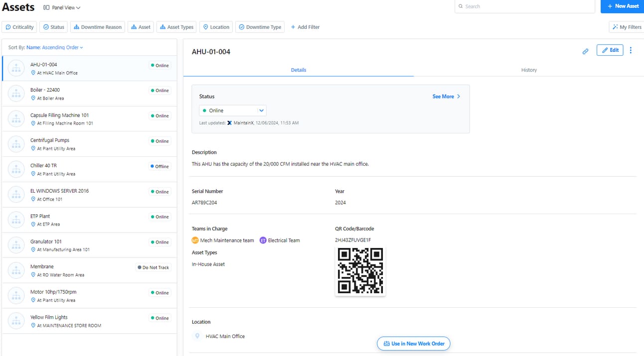Click the Electrical Team badge icon
The height and width of the screenshot is (356, 644).
263,240
